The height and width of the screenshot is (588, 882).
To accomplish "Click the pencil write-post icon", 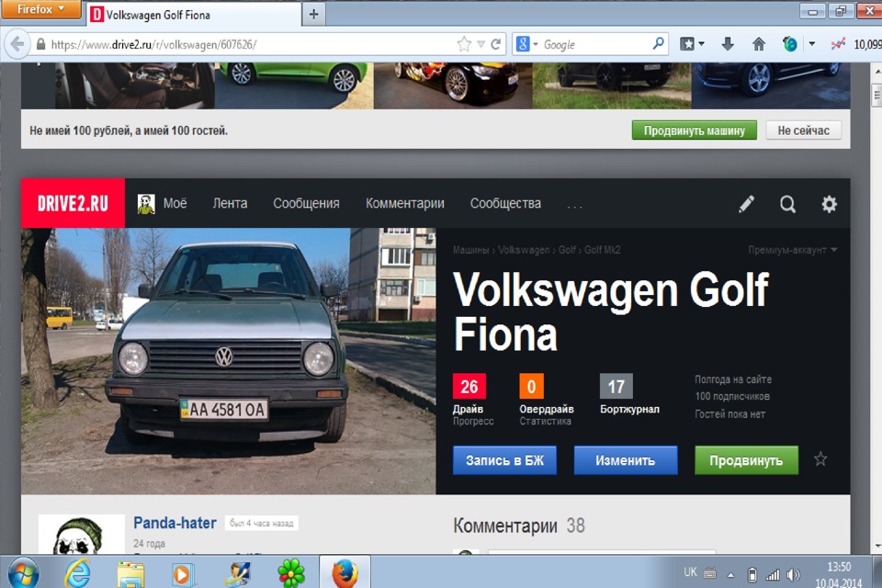I will [746, 204].
